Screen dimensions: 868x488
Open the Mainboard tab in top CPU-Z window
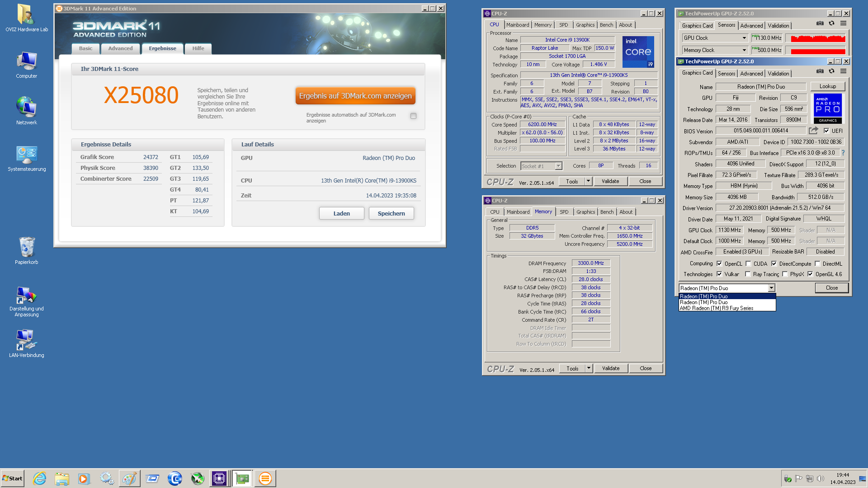(518, 25)
